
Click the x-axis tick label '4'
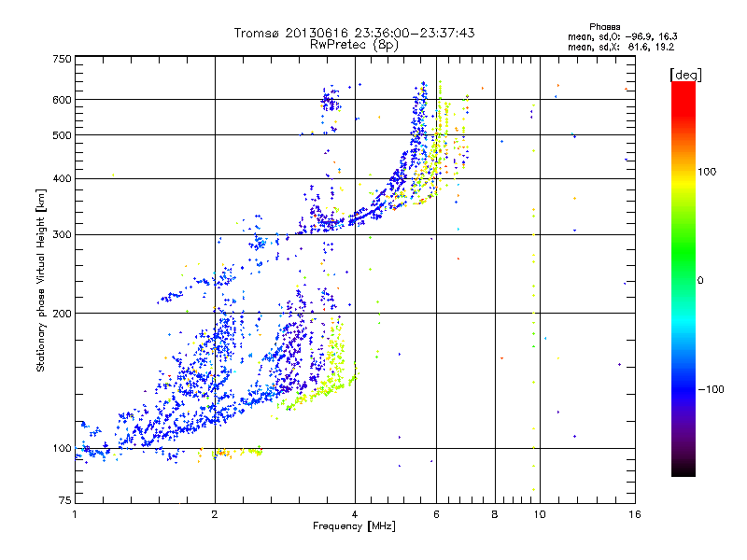[x=355, y=514]
